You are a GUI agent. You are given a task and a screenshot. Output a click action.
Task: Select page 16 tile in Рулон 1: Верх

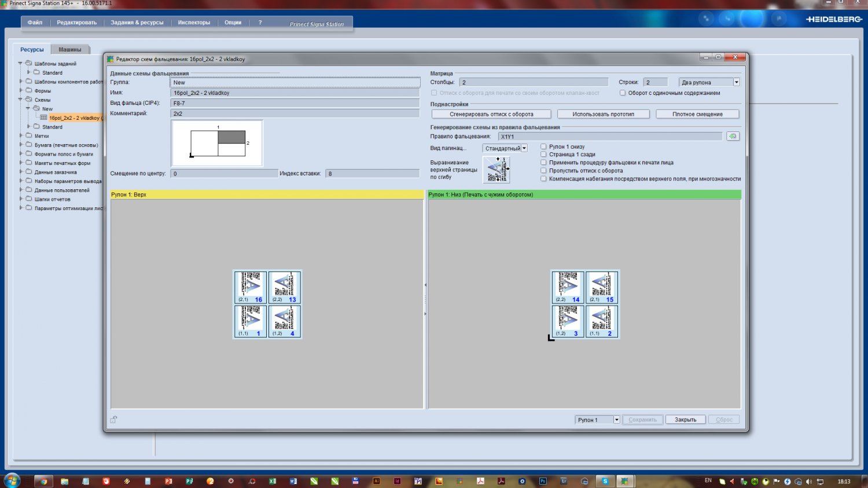[251, 287]
